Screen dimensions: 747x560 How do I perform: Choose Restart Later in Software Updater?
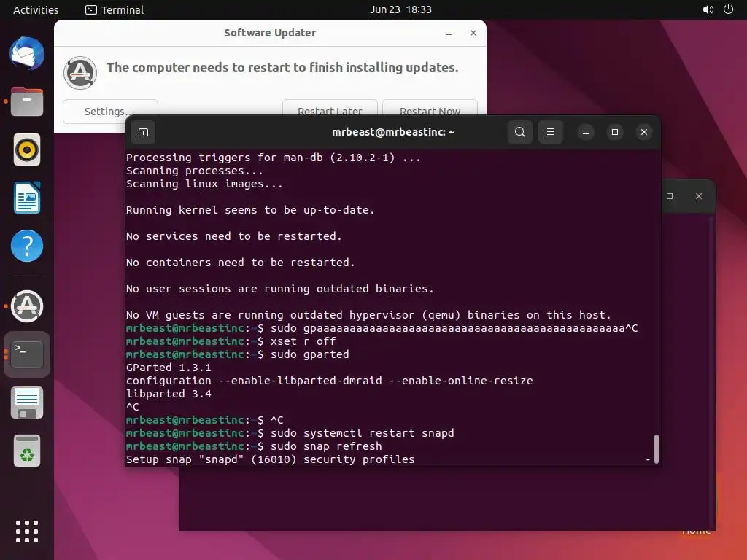click(x=330, y=108)
